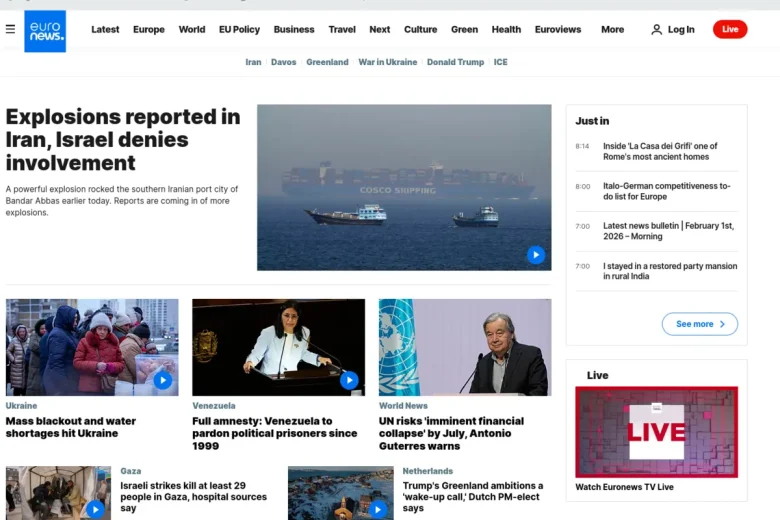Go to the World section
Viewport: 780px width, 520px height.
coord(192,29)
